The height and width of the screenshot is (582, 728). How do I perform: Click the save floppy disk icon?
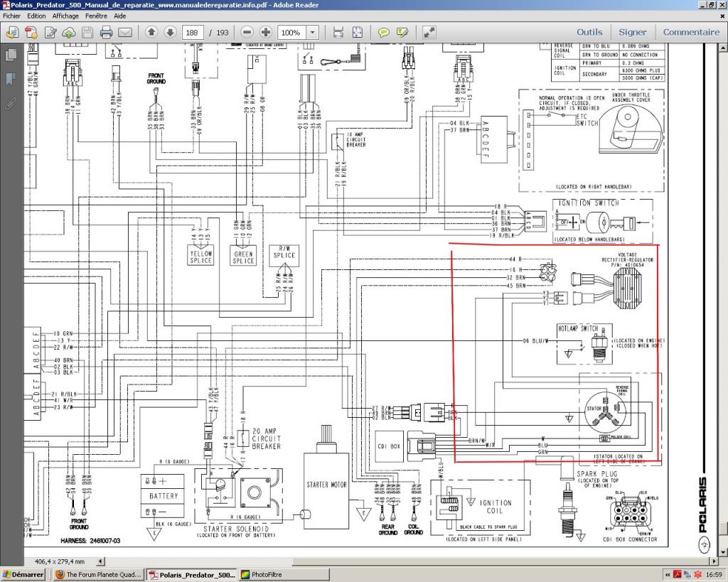point(87,33)
